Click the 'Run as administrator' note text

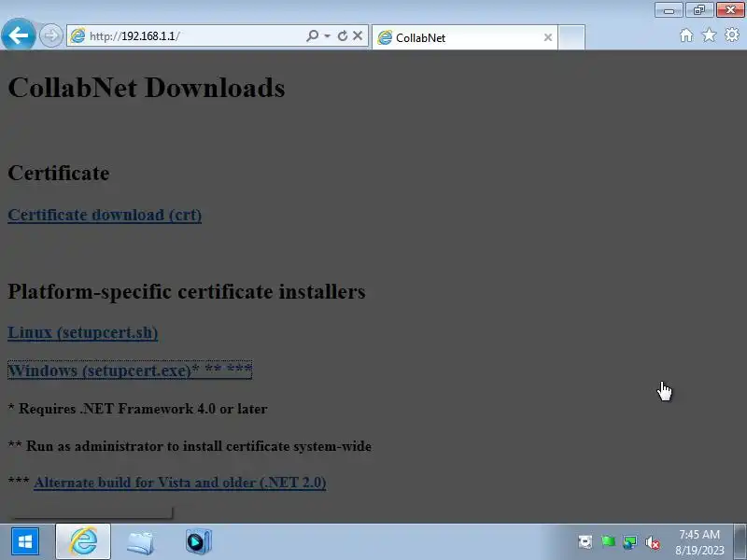pyautogui.click(x=190, y=446)
